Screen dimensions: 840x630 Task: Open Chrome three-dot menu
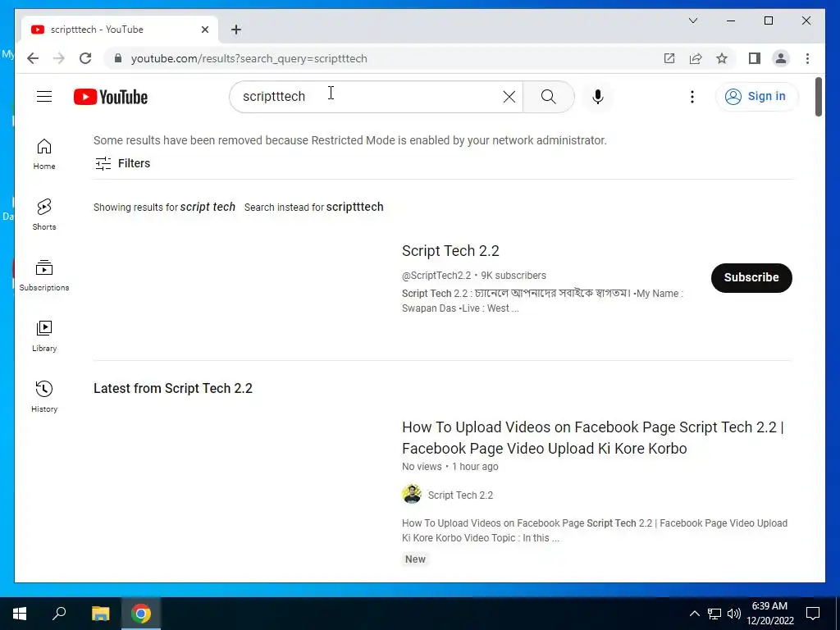click(807, 58)
